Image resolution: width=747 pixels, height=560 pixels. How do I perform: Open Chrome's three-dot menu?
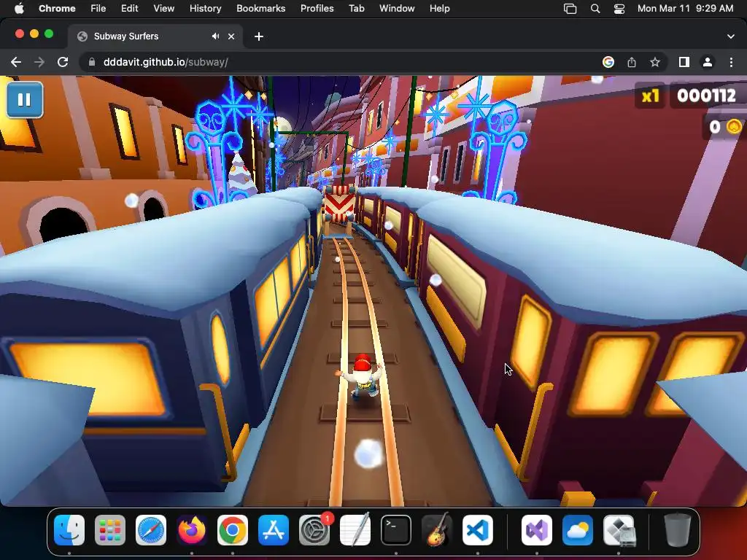pyautogui.click(x=731, y=62)
